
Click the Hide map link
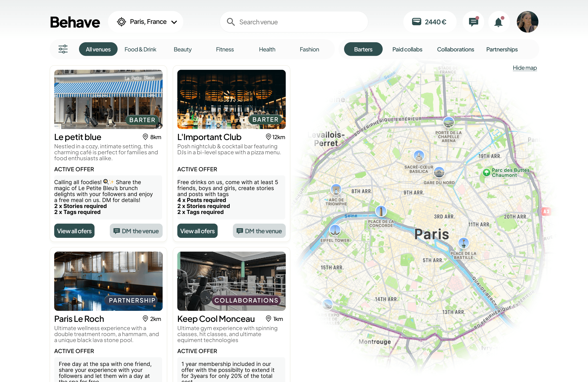coord(525,68)
